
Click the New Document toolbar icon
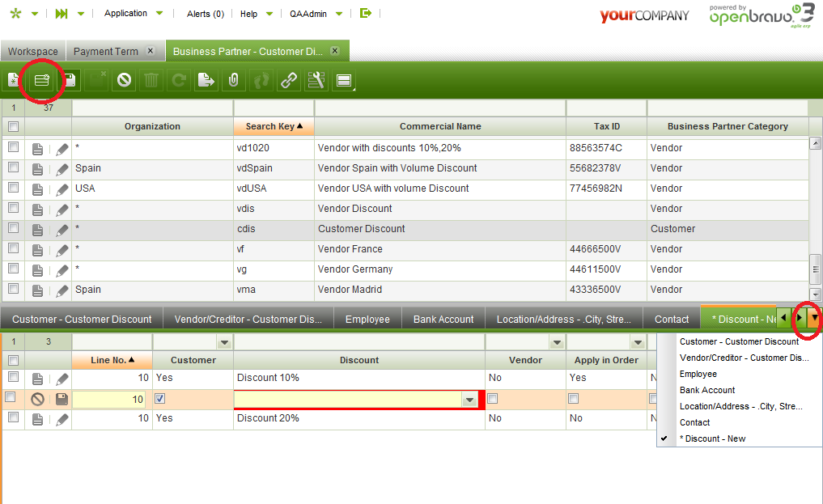click(14, 80)
